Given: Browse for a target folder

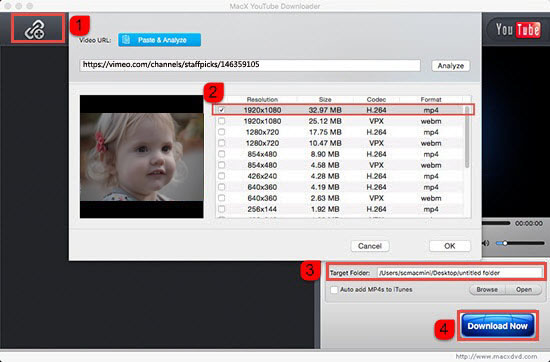Looking at the screenshot, I should (x=487, y=290).
